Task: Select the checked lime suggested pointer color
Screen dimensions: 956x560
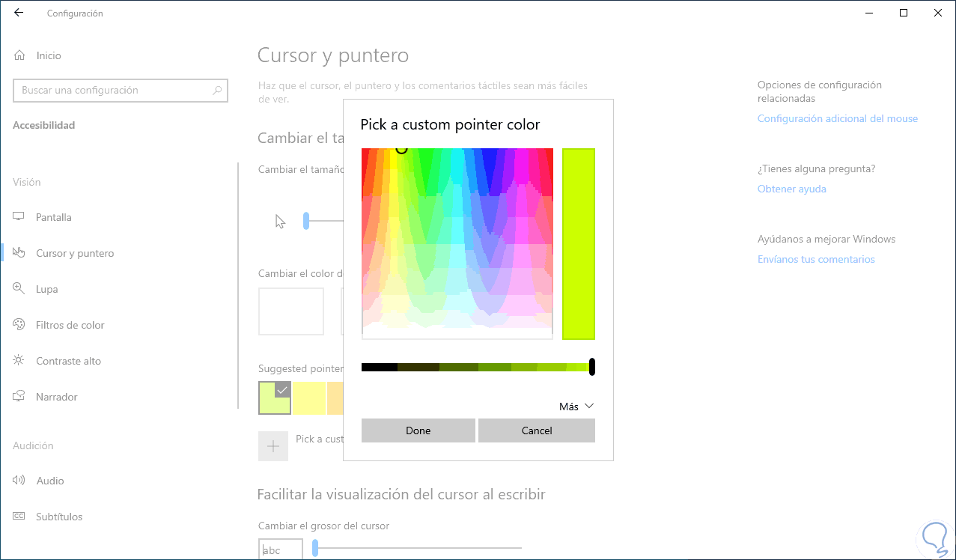Action: pyautogui.click(x=274, y=398)
